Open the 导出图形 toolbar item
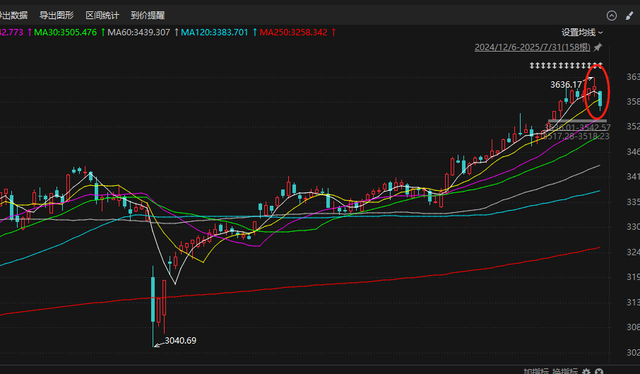The image size is (640, 374). click(x=56, y=16)
